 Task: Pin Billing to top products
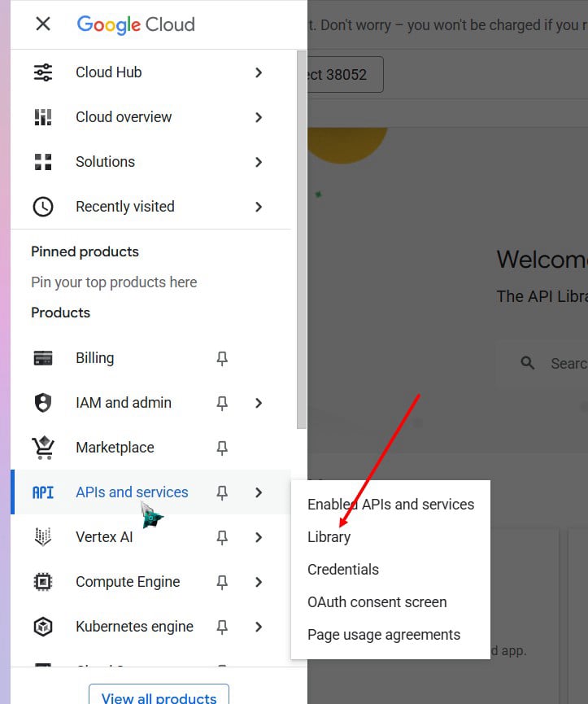[x=222, y=358]
